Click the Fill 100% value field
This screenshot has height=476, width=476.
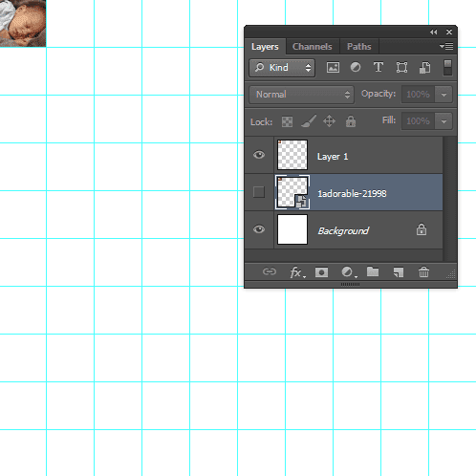pyautogui.click(x=418, y=121)
